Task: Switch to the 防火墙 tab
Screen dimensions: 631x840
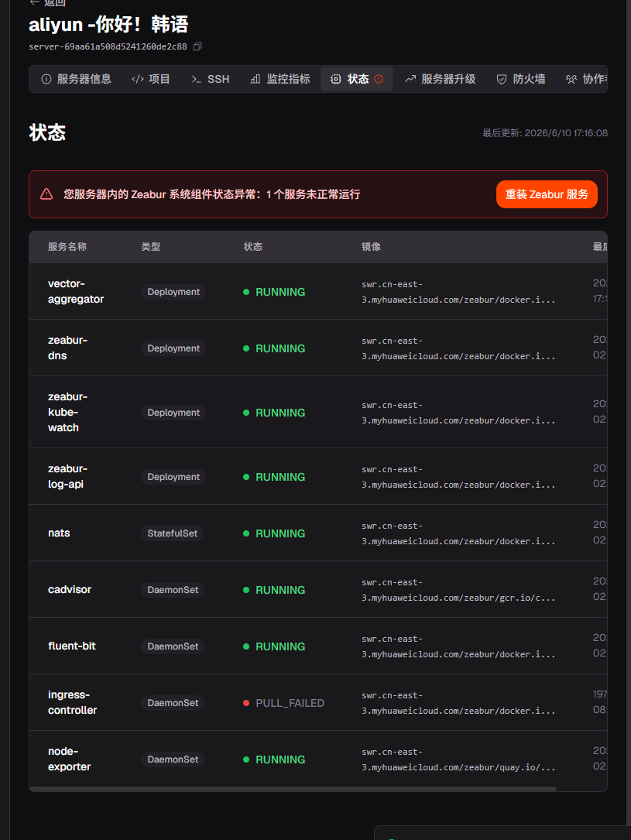Action: tap(520, 79)
